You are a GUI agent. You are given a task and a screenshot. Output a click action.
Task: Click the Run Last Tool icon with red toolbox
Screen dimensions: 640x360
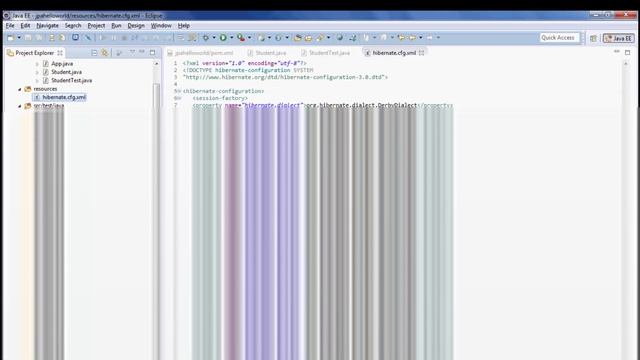click(x=241, y=38)
